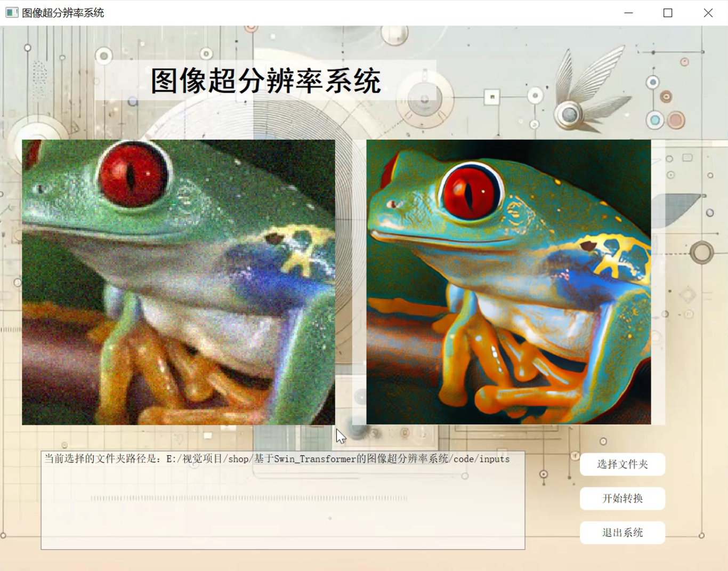Select the super-resolved frog output image
This screenshot has height=571, width=728.
508,282
